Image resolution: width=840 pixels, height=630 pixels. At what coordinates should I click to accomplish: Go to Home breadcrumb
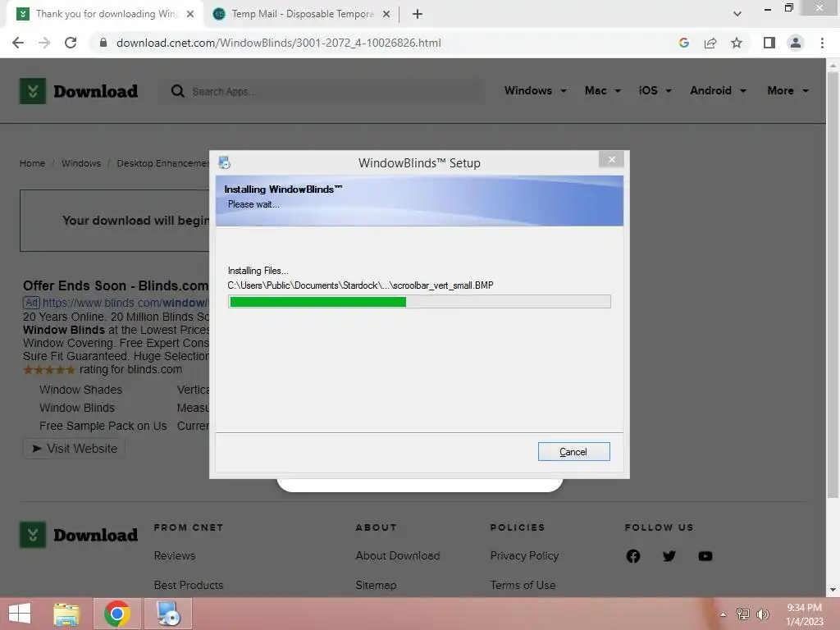[x=32, y=163]
